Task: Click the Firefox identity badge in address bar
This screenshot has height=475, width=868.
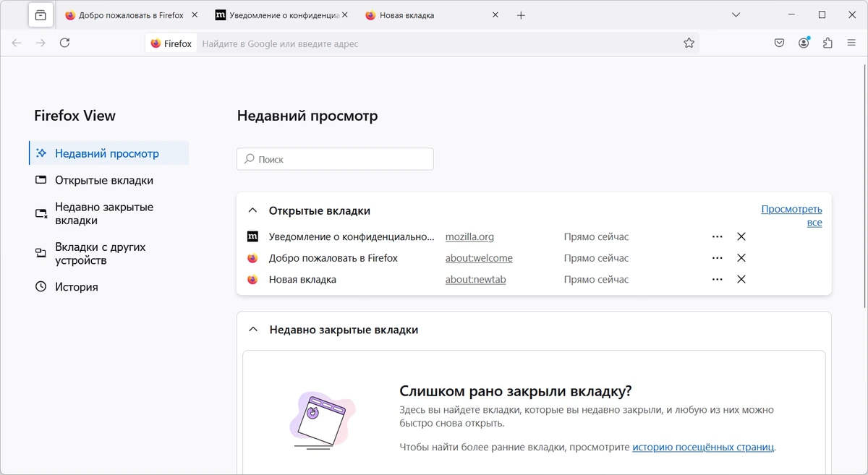Action: [171, 43]
